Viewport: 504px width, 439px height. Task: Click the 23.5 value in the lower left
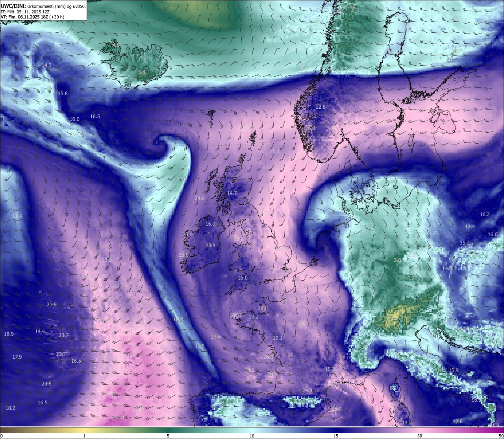[x=46, y=384]
